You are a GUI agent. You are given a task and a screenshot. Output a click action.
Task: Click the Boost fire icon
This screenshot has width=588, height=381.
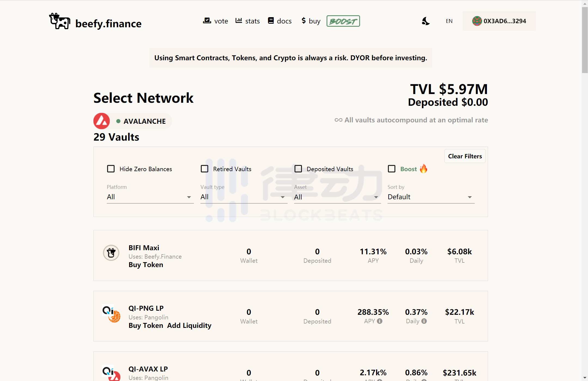424,169
